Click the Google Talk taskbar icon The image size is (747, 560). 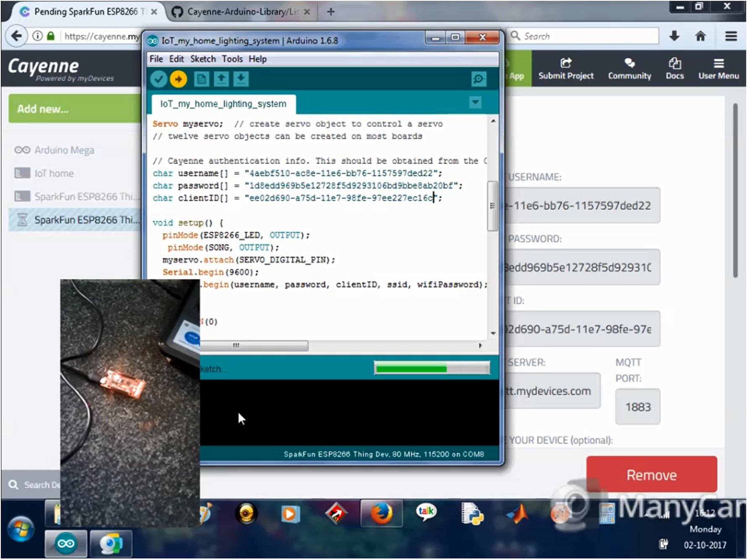coord(426,513)
